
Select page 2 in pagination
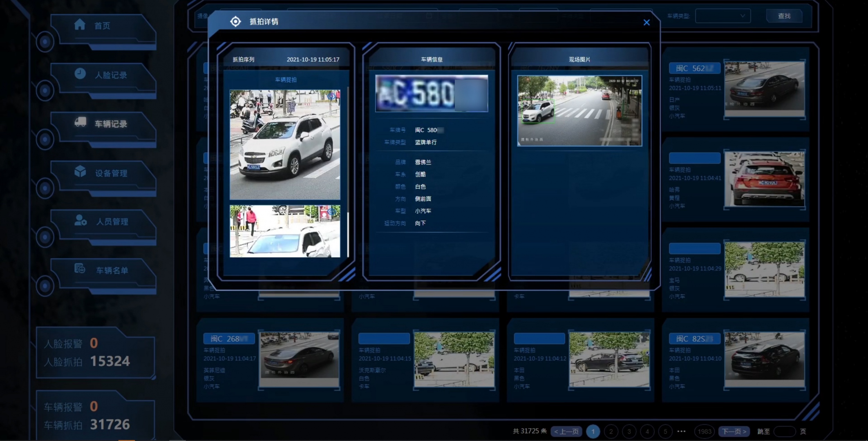611,431
